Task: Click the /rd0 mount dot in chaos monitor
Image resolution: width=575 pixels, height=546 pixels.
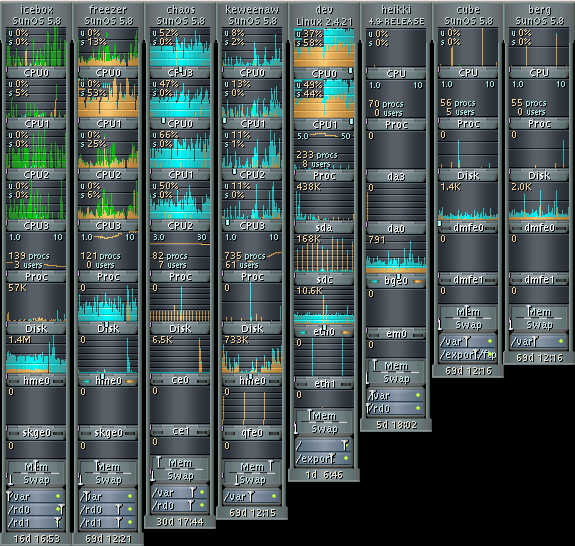Action: pos(202,505)
